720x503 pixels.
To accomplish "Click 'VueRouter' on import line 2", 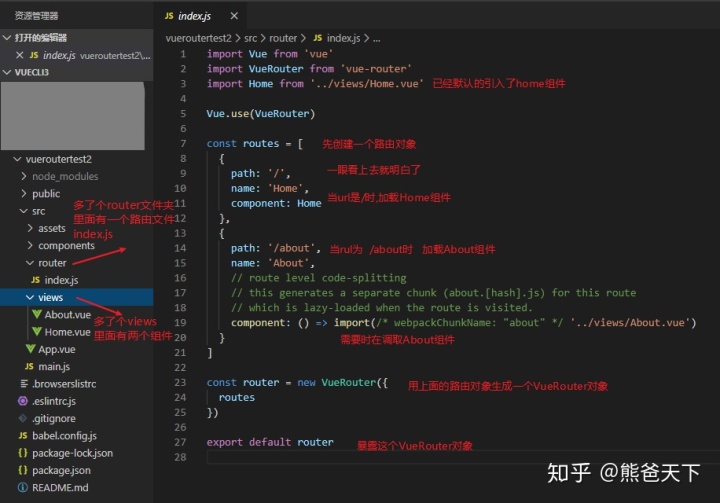I will coord(276,69).
